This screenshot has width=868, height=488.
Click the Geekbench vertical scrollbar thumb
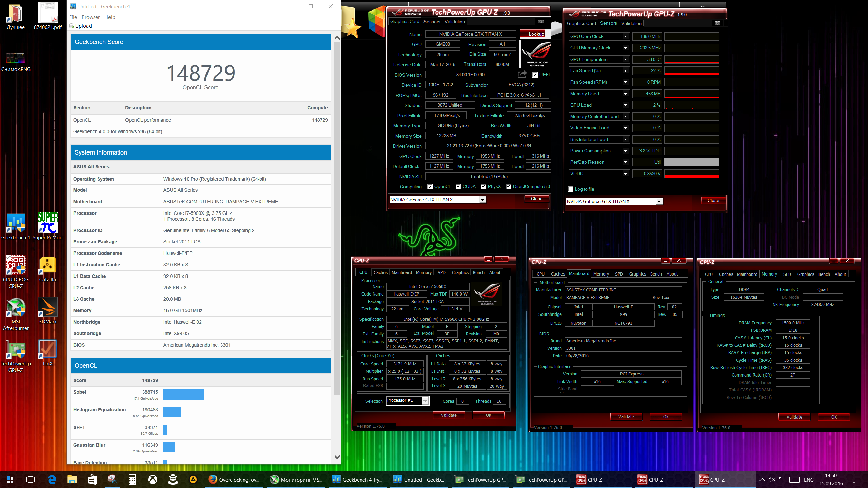[337, 219]
